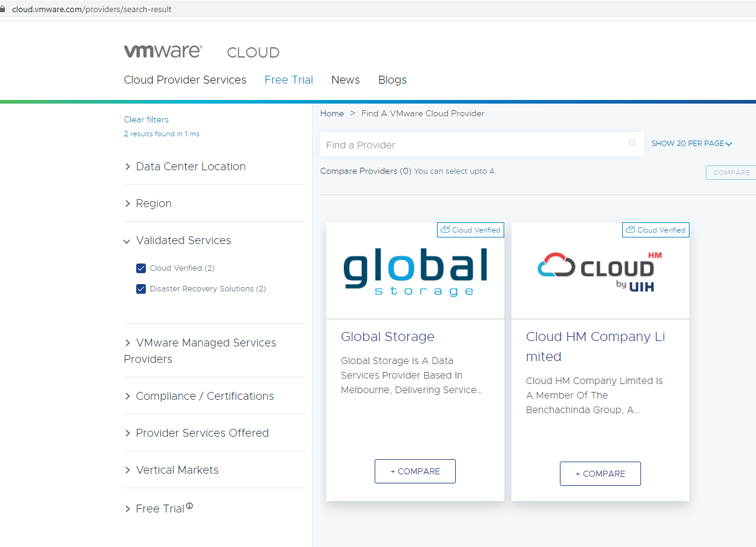This screenshot has height=547, width=756.
Task: Click the Free Trial info icon
Action: [189, 506]
